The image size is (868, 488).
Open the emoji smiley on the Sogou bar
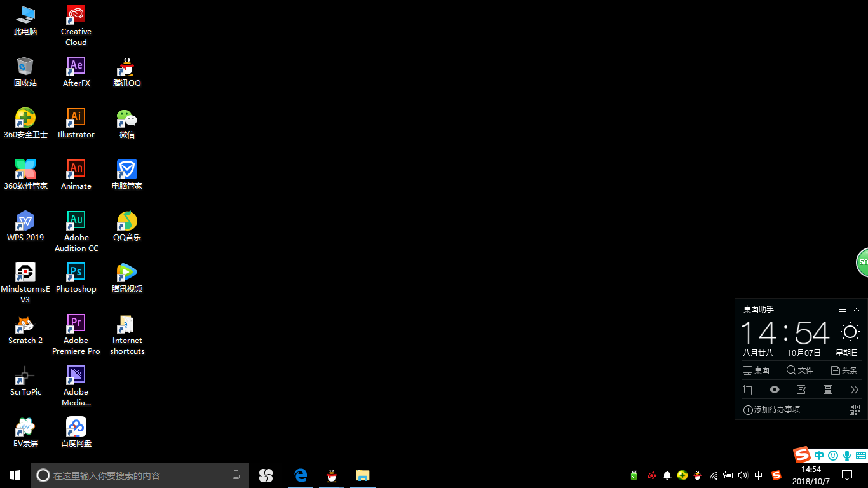[833, 456]
